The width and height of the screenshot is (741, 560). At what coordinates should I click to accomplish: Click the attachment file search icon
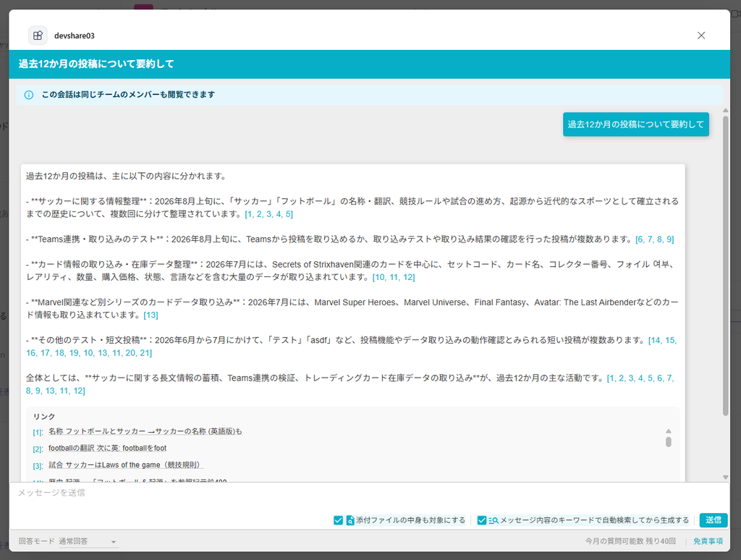(x=350, y=520)
